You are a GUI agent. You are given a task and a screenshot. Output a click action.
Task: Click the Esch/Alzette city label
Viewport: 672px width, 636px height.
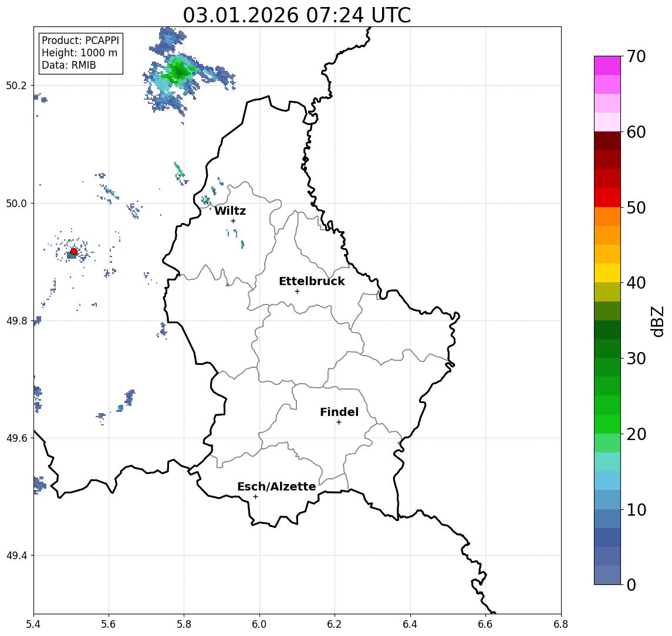pos(276,486)
